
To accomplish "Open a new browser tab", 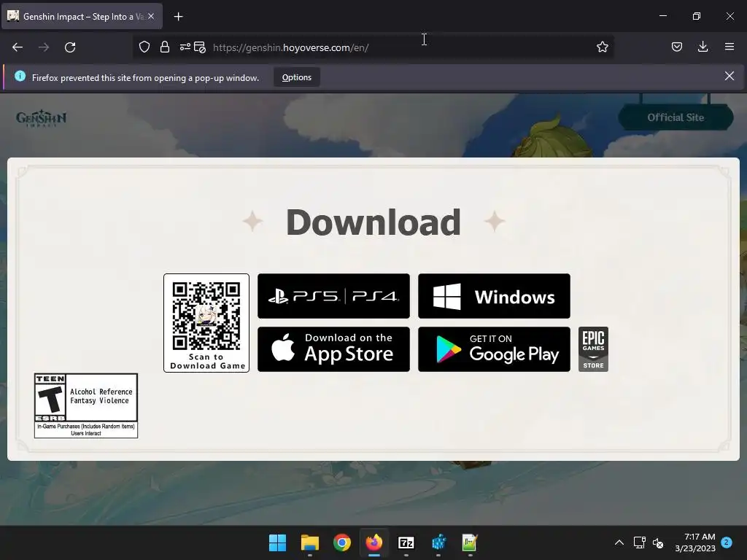I will 178,17.
